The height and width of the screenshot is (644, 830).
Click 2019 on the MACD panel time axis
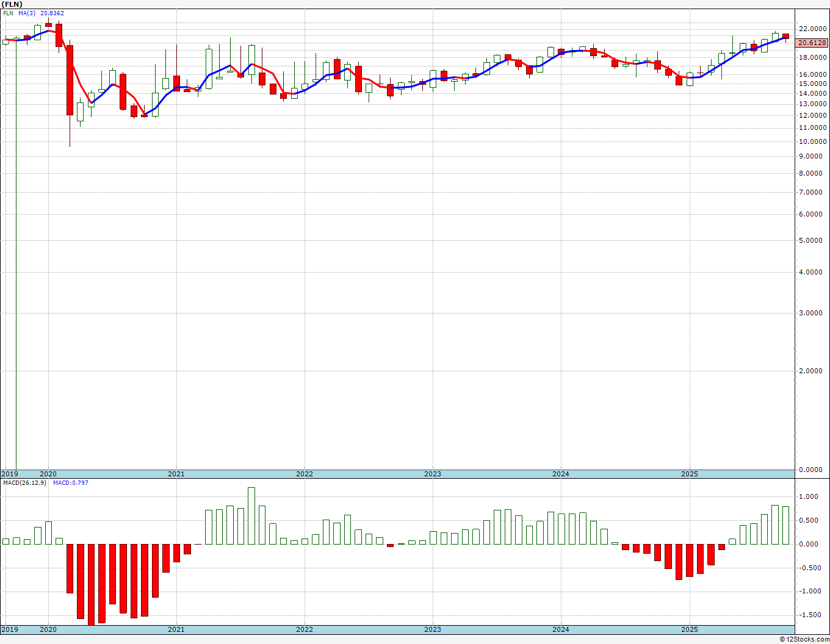point(10,629)
